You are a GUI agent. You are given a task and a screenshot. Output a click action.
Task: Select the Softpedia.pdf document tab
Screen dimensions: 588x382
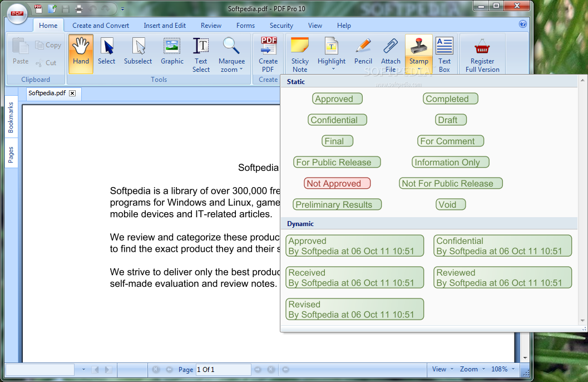pyautogui.click(x=47, y=93)
